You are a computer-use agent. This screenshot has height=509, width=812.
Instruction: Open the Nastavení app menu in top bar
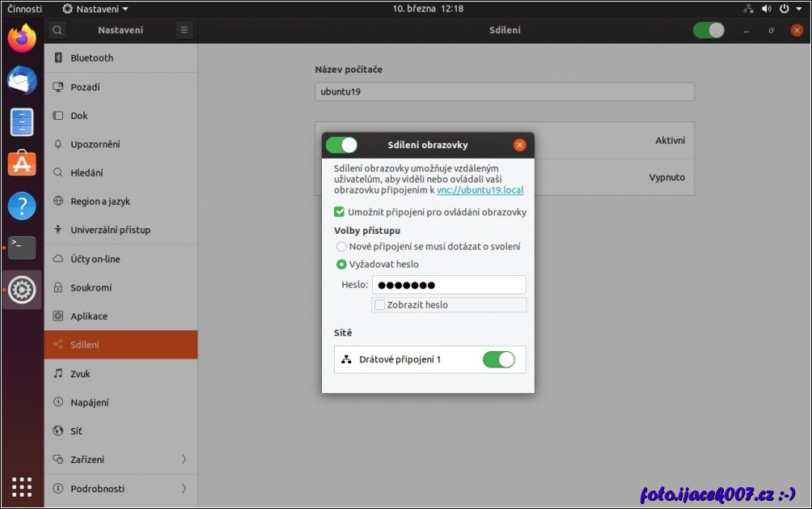tap(95, 9)
